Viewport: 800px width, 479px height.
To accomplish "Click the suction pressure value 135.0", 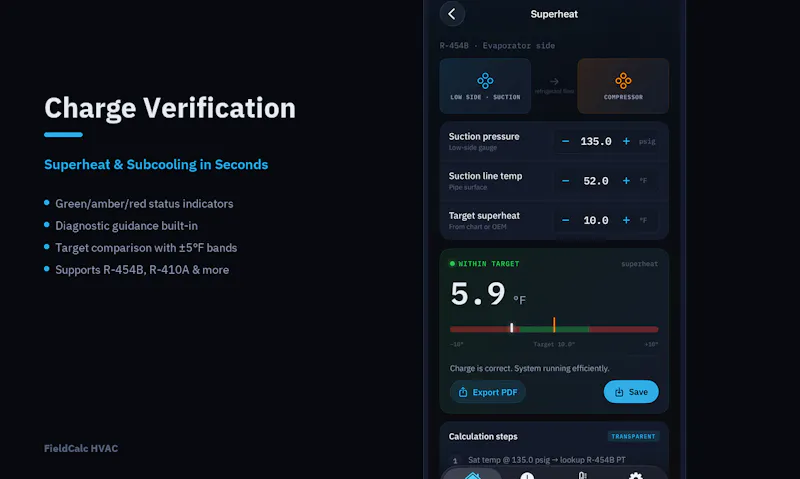I will point(596,141).
